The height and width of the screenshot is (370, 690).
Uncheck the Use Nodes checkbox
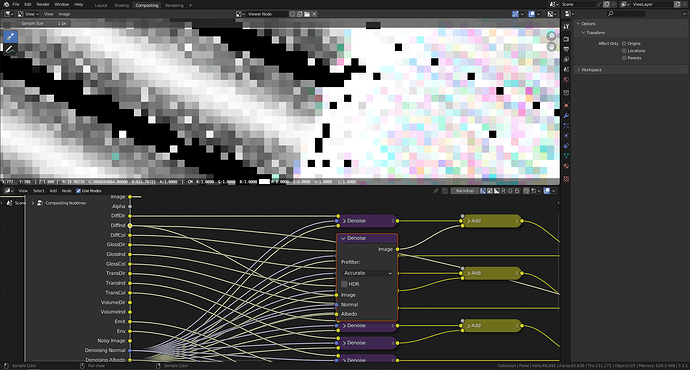click(x=78, y=191)
